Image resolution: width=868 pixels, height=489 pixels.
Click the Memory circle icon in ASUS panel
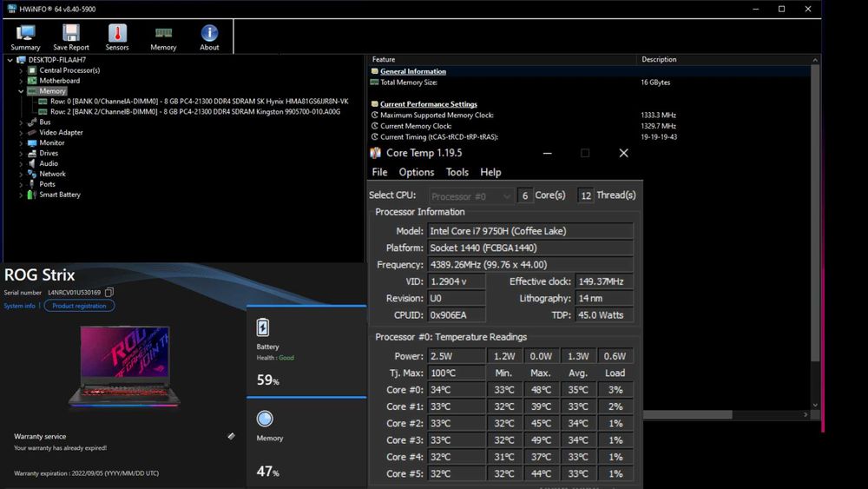[265, 419]
